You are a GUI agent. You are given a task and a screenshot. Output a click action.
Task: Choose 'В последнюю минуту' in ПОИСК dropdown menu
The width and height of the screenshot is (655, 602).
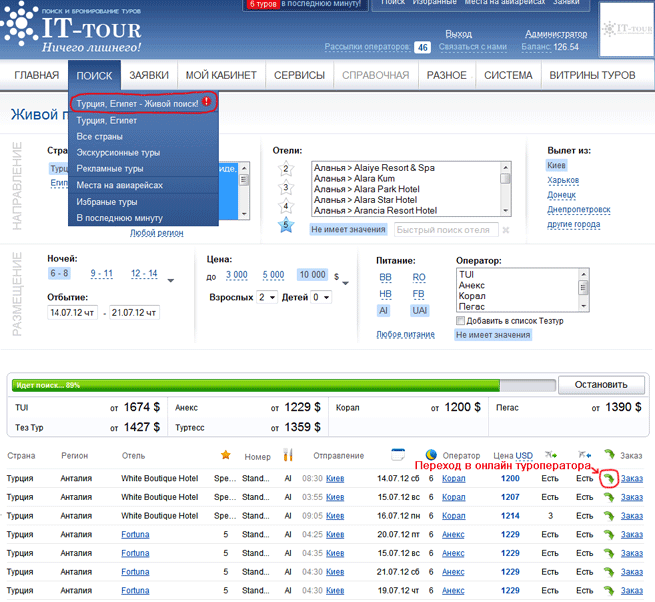143,218
